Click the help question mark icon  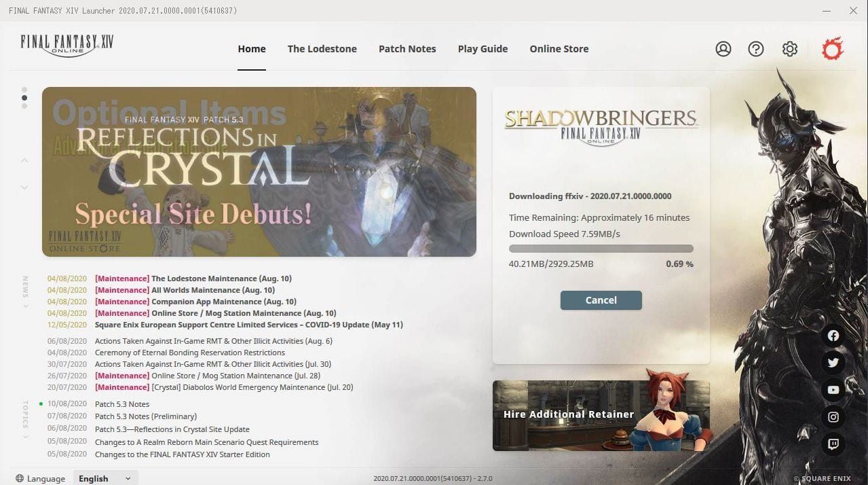tap(755, 49)
